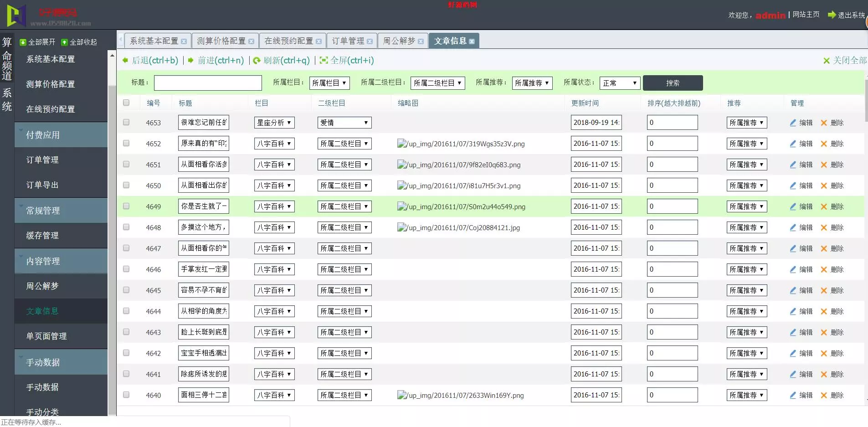The image size is (868, 427).
Task: Open 缓存管理 in the sidebar menu
Action: pos(61,236)
